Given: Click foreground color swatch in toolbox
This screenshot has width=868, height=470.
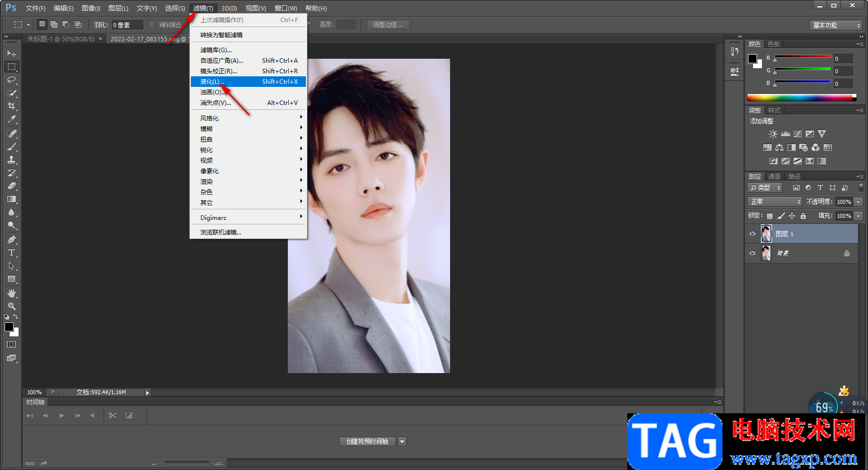Looking at the screenshot, I should coord(9,327).
